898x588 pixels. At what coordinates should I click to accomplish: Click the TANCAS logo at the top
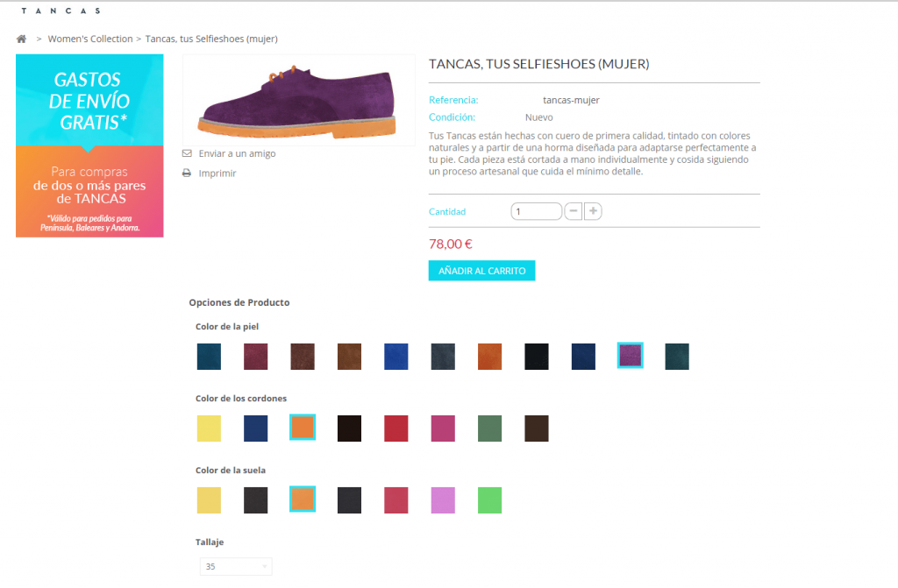[61, 10]
